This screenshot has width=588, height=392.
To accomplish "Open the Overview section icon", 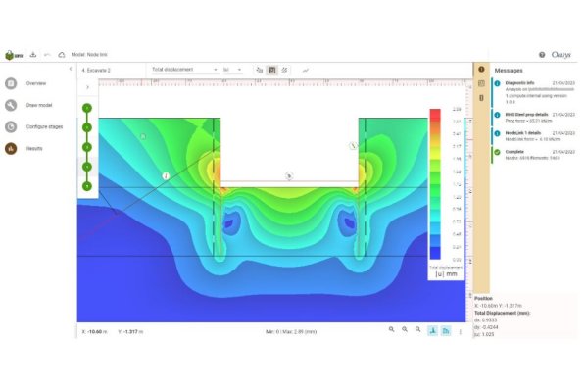I will point(11,83).
